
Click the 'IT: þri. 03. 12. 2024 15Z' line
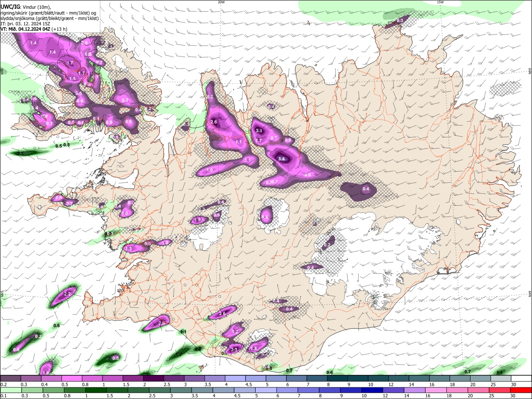click(x=26, y=24)
